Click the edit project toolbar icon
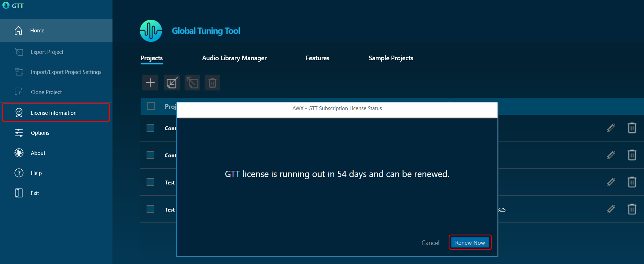This screenshot has height=264, width=644. [172, 83]
